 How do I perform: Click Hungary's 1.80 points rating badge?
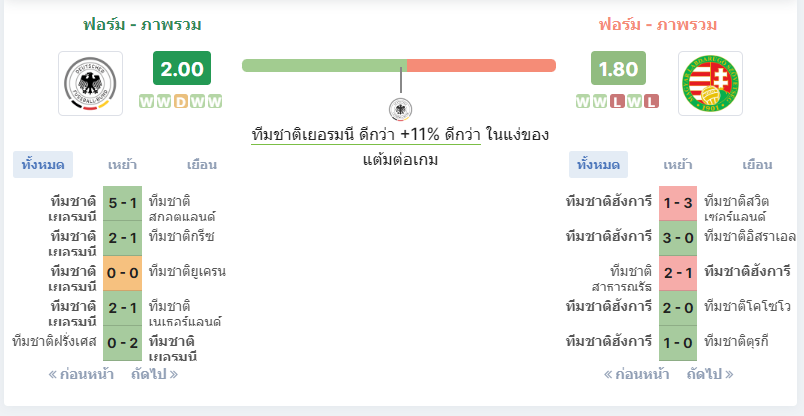(x=618, y=68)
